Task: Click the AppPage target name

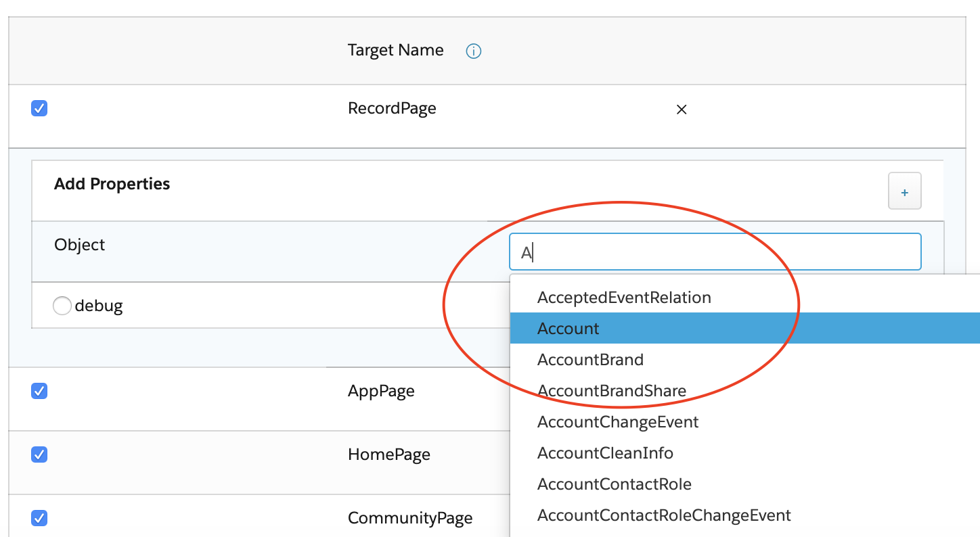Action: (x=381, y=391)
